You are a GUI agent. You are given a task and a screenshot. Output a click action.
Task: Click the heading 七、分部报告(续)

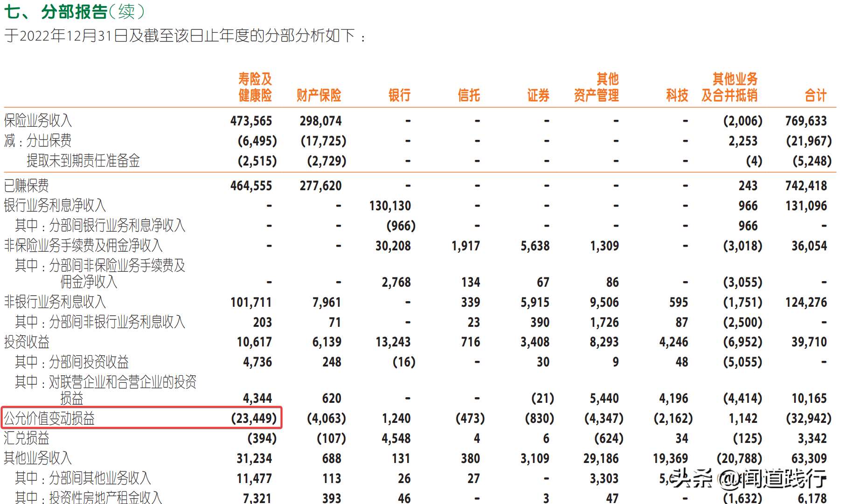[x=75, y=11]
